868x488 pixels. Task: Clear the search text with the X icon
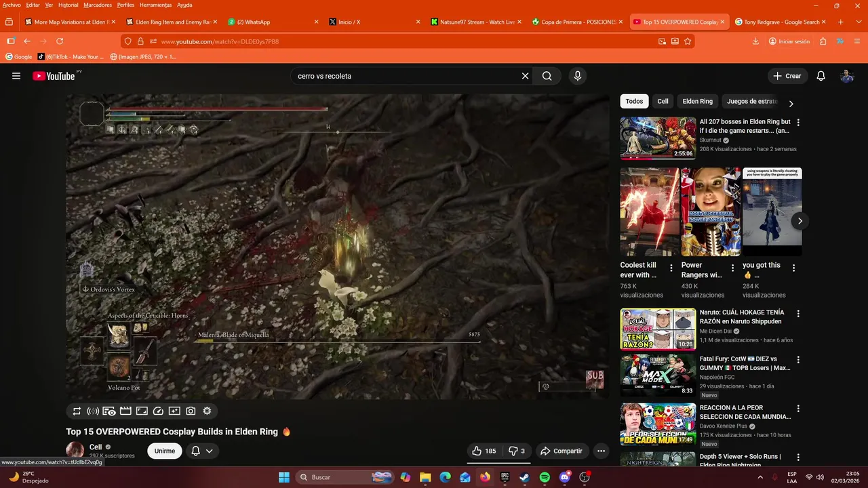[525, 76]
